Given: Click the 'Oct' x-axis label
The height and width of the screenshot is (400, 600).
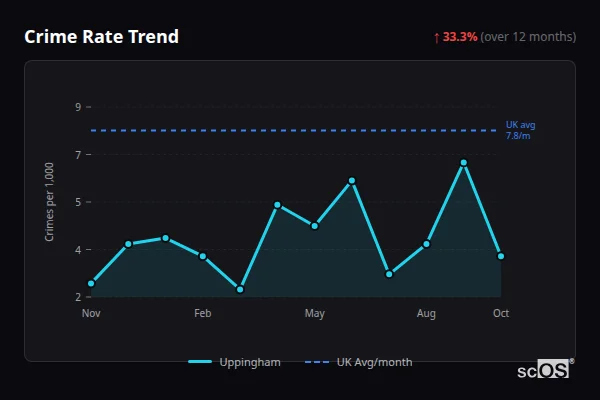Looking at the screenshot, I should [501, 313].
